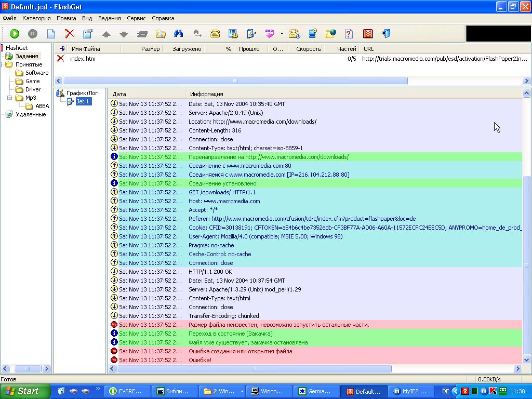Click the category tree scroll right arrow
This screenshot has height=399, width=532.
coord(46,368)
